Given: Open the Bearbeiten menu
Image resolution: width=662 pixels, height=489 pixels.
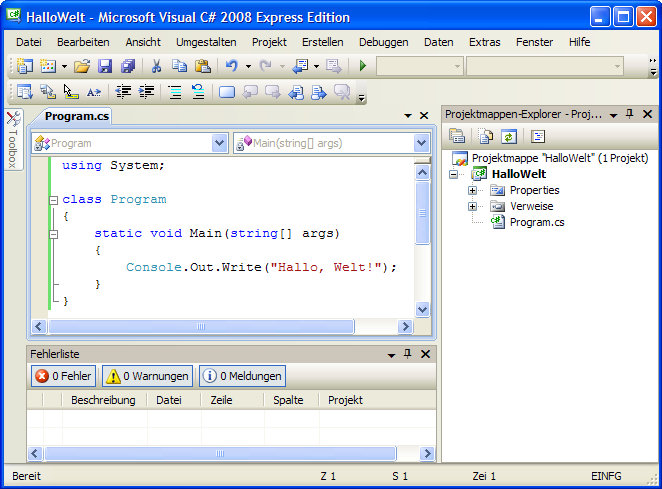Looking at the screenshot, I should coord(83,42).
